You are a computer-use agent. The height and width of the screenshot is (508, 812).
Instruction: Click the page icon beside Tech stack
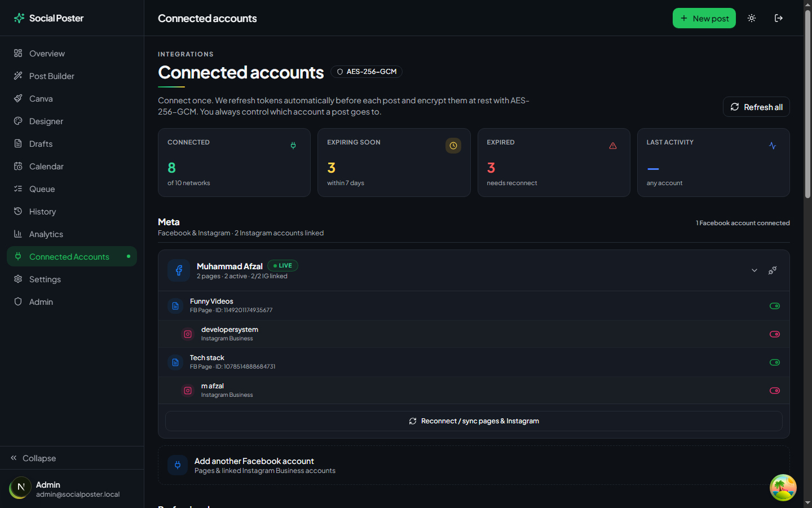(175, 362)
